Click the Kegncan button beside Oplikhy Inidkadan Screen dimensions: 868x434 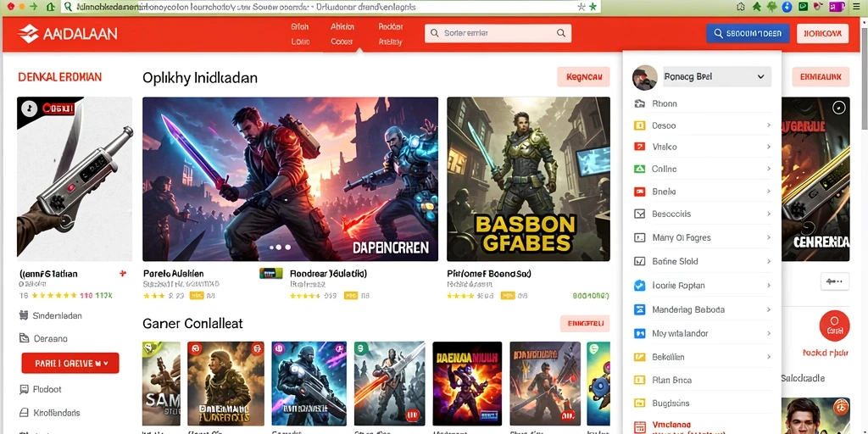583,77
